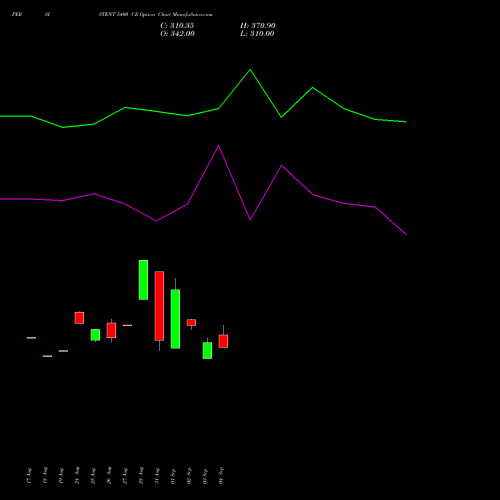Click the right end of the purple line
Screen dimensions: 500x500
click(406, 234)
